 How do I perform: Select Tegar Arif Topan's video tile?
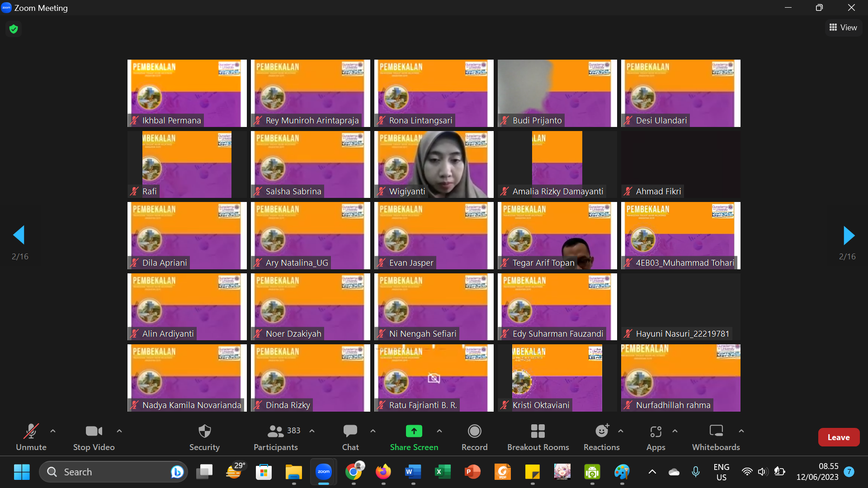pos(557,235)
